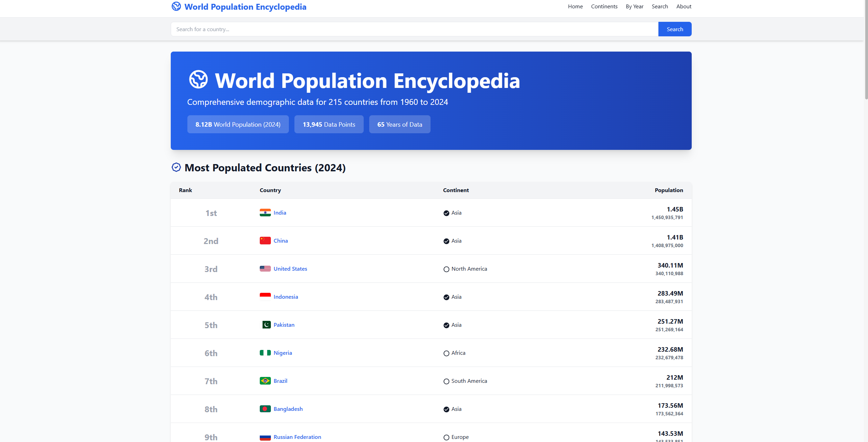This screenshot has width=868, height=442.
Task: Click the Most Populated Countries heading icon
Action: pyautogui.click(x=176, y=168)
